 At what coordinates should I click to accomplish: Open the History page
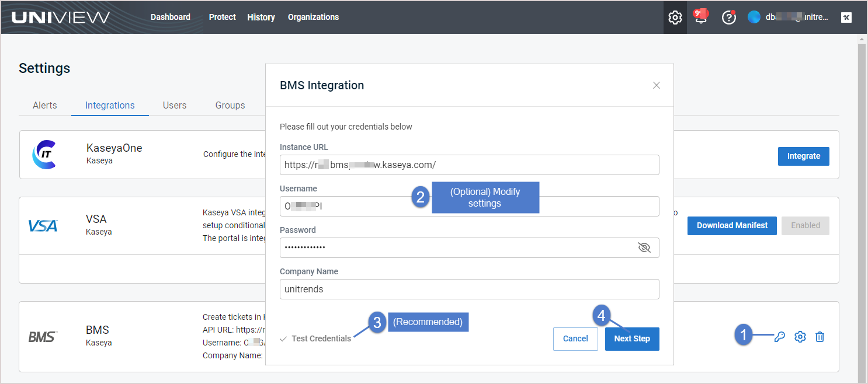[261, 17]
